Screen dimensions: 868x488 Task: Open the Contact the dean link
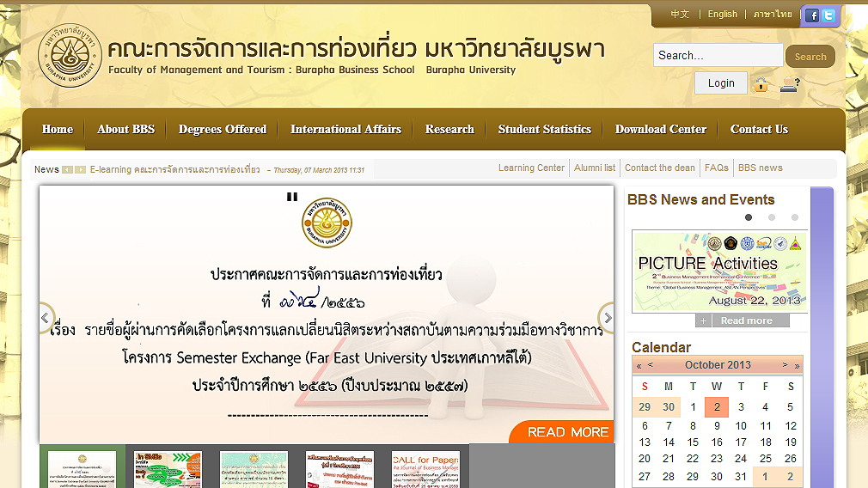[x=660, y=168]
